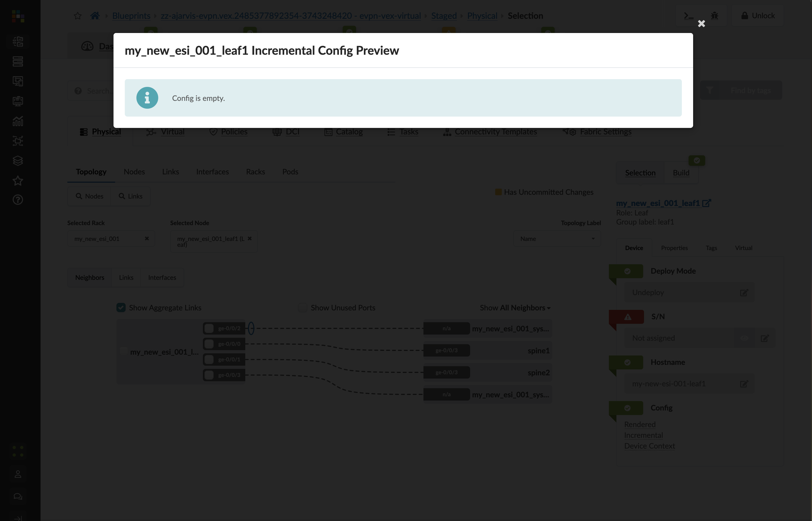Click the Help question-mark icon

pos(18,200)
